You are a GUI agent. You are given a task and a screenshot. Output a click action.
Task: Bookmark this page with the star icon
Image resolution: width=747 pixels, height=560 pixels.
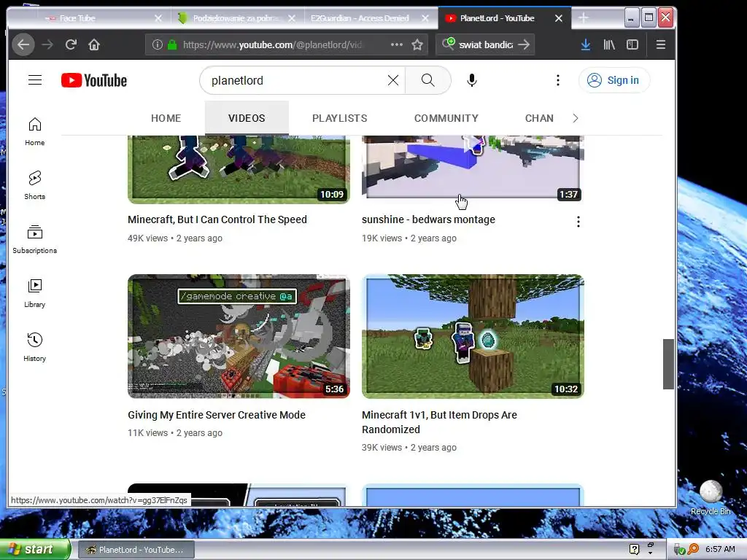coord(417,44)
